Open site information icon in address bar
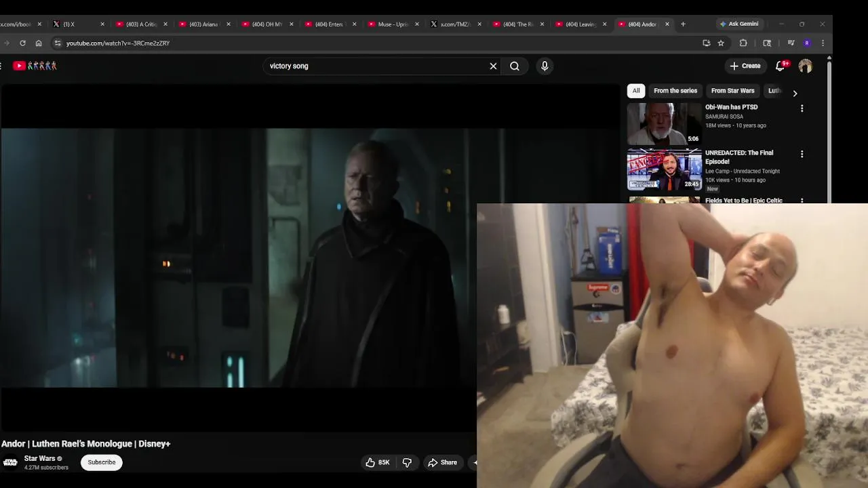Image resolution: width=868 pixels, height=488 pixels. [58, 43]
